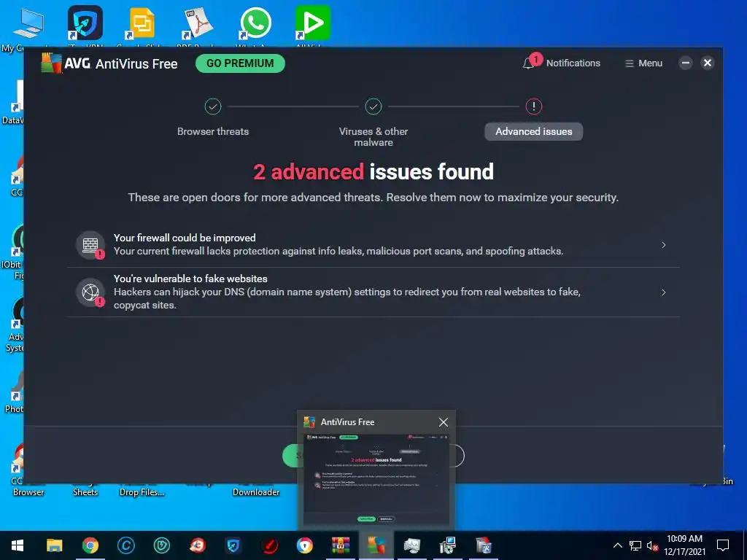Screen dimensions: 747x560
Task: Click the fake websites globe icon
Action: (90, 292)
